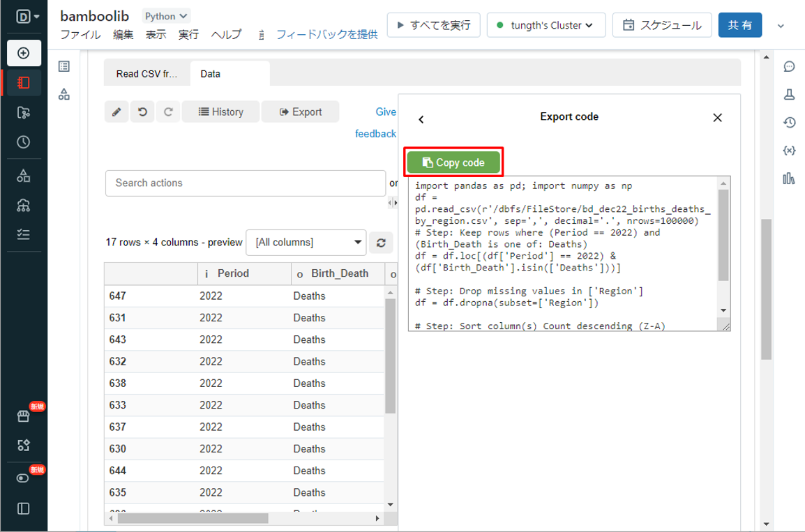Click the フィードバックを提供 link
Image resolution: width=805 pixels, height=532 pixels.
[326, 34]
